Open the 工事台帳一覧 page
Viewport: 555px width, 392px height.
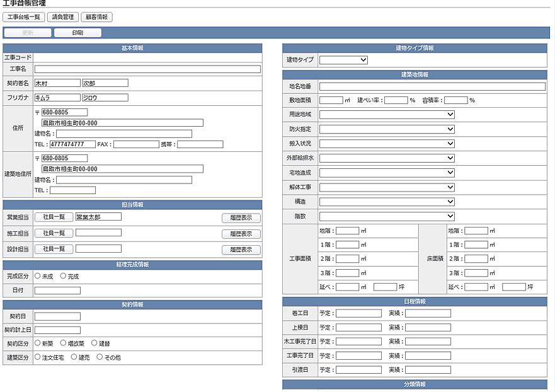point(23,17)
